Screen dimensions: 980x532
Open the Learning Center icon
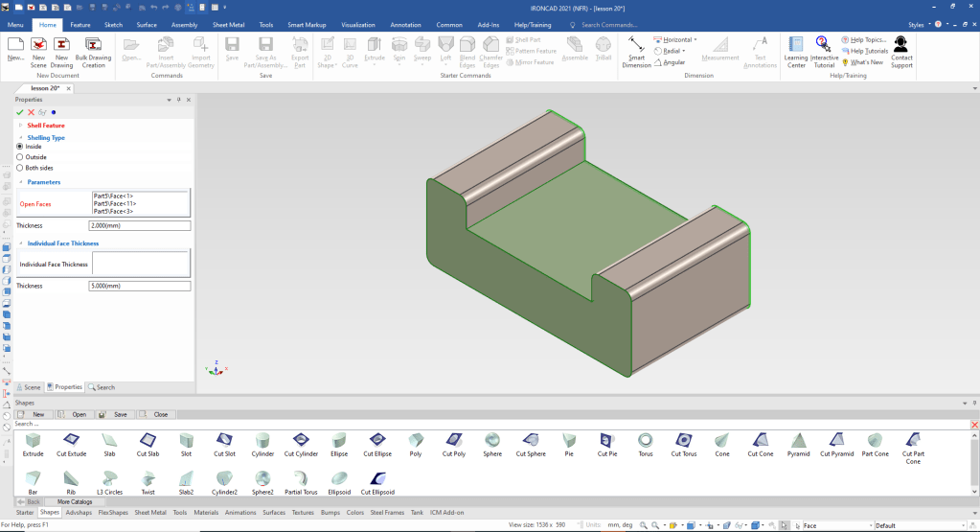(796, 45)
